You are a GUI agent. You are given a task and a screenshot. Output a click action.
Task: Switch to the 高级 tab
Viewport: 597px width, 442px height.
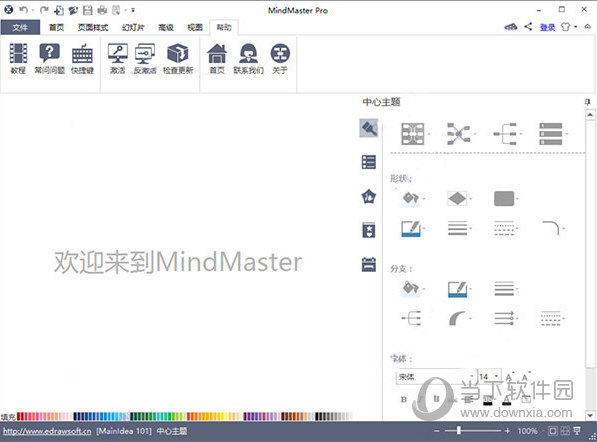(x=166, y=27)
